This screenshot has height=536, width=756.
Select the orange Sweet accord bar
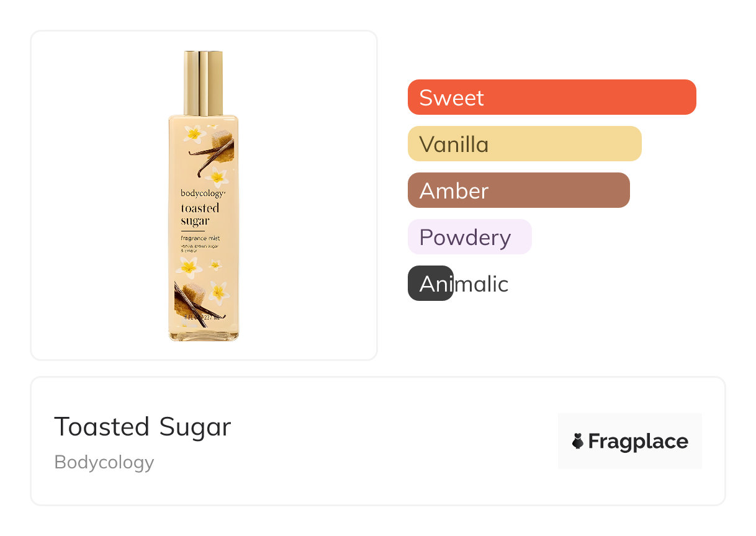[552, 97]
